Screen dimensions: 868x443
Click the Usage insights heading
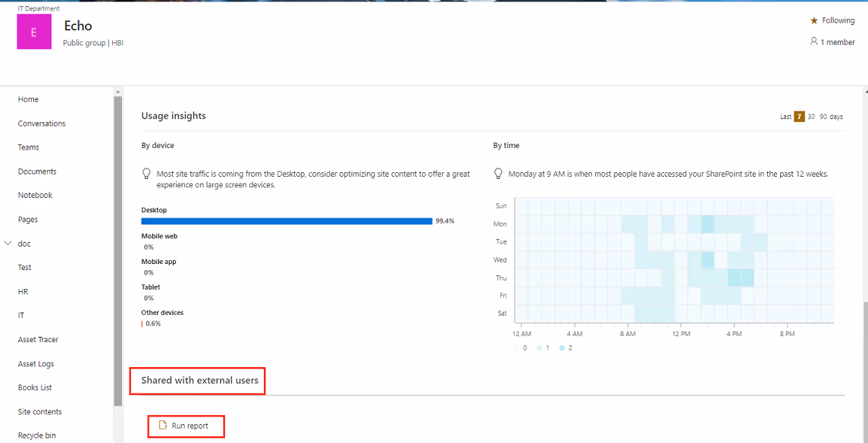click(x=174, y=116)
